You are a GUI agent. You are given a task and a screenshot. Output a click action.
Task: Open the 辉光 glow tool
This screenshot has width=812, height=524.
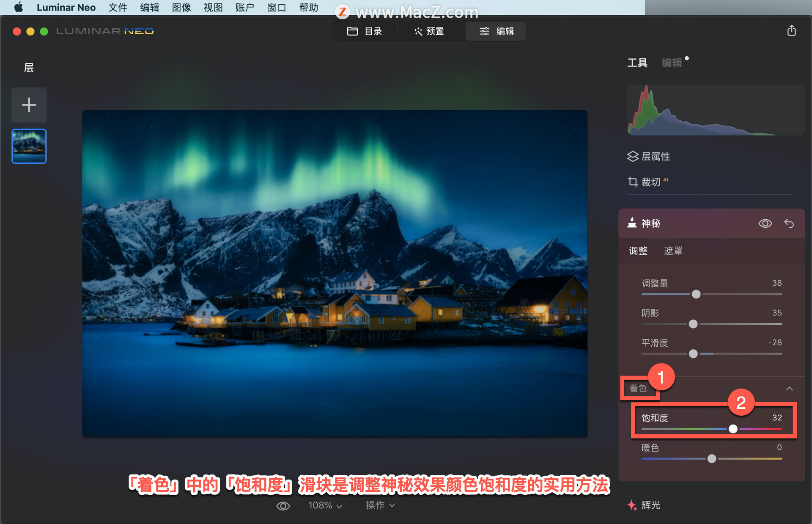pyautogui.click(x=644, y=505)
